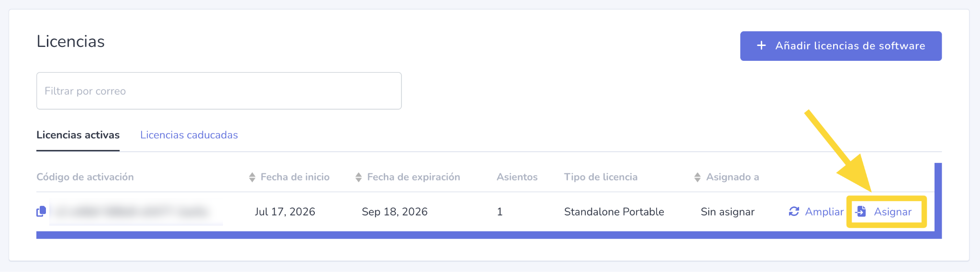Click the Sin asignar cell
Screen dimensions: 980x272
727,212
